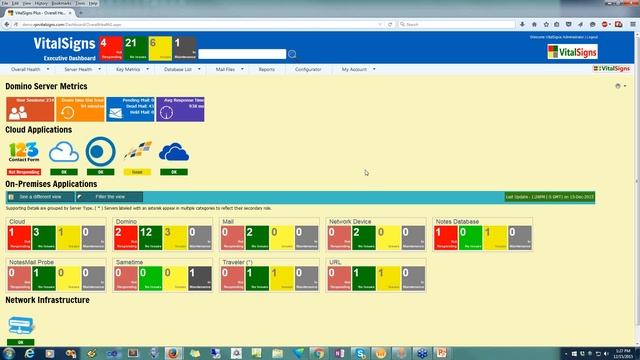Click the Windows Start orb
The image size is (640, 360).
click(x=9, y=353)
